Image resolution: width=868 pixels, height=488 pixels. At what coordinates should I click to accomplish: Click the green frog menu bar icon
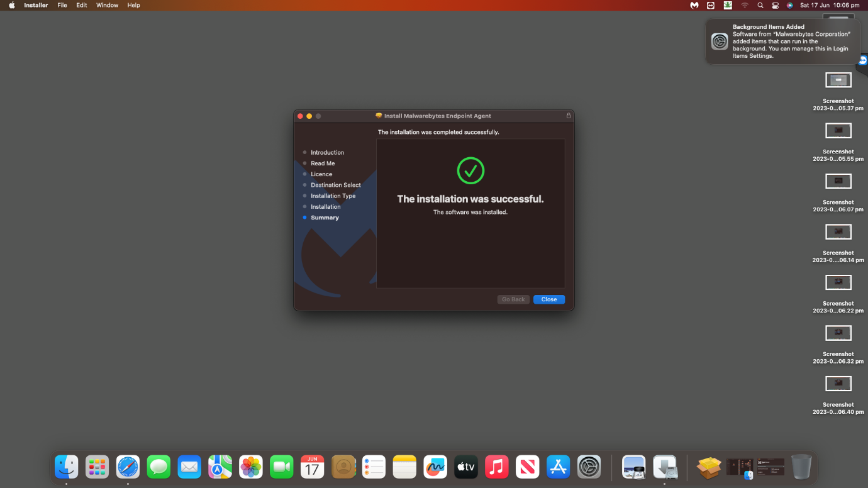point(728,5)
